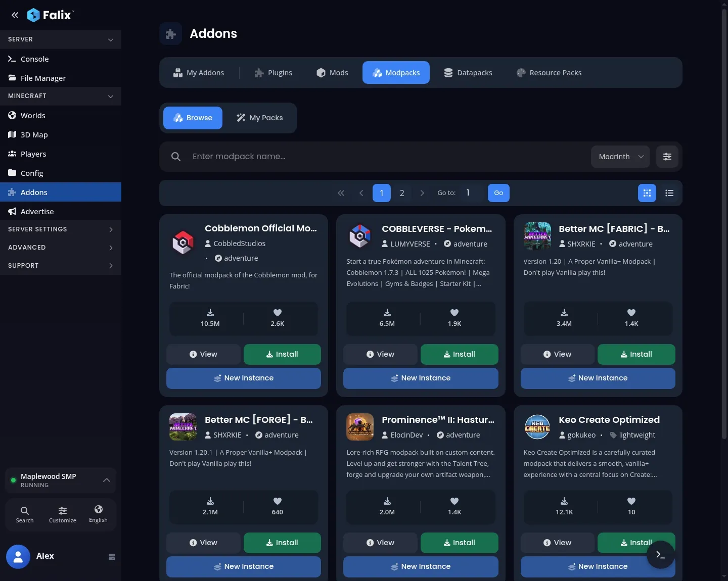
Task: Open Players page
Action: (x=61, y=154)
